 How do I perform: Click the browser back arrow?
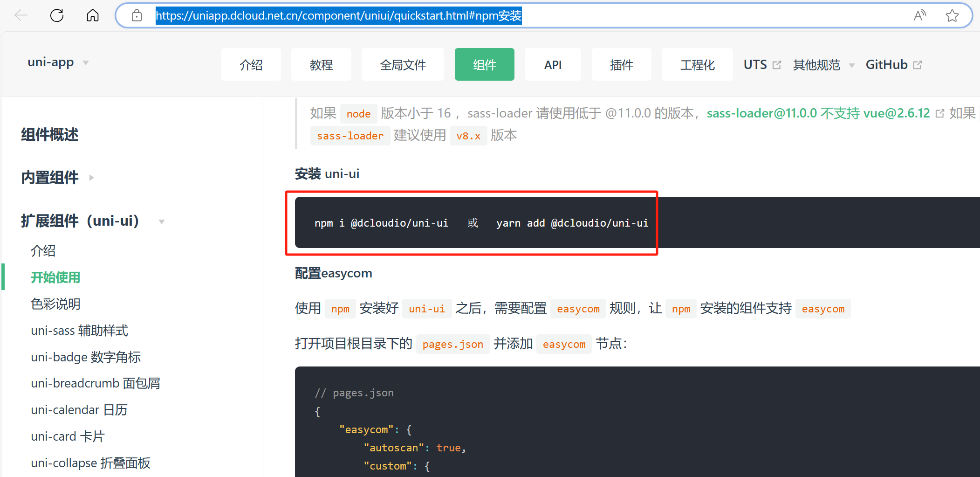(21, 15)
